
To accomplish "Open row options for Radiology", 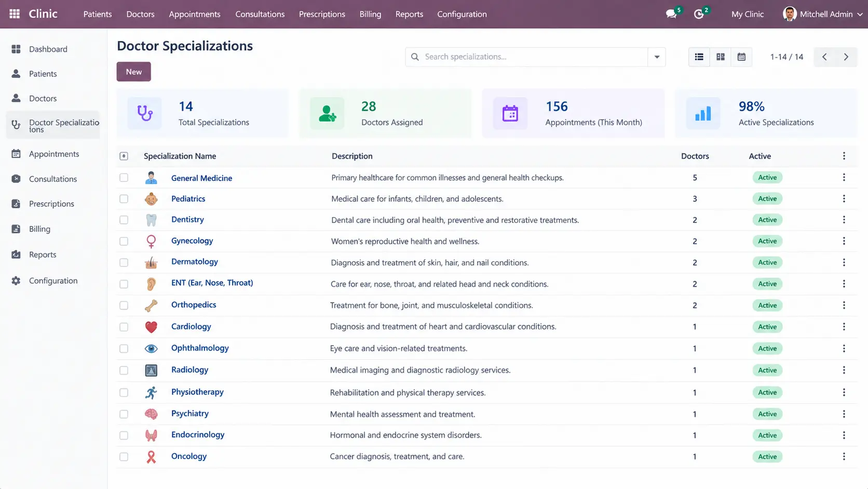I will click(844, 370).
